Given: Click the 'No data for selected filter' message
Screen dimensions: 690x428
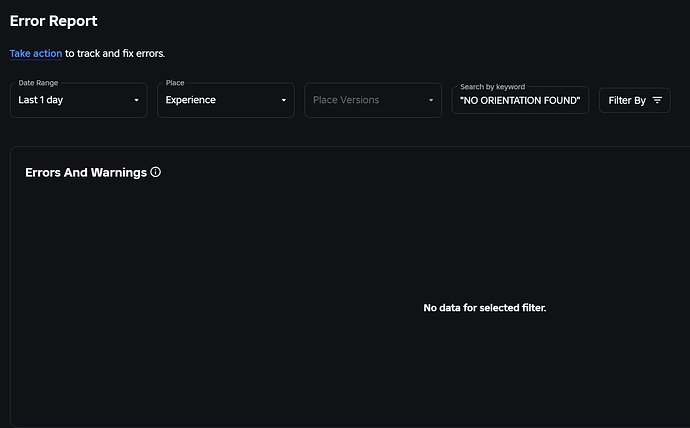Looking at the screenshot, I should pyautogui.click(x=485, y=307).
